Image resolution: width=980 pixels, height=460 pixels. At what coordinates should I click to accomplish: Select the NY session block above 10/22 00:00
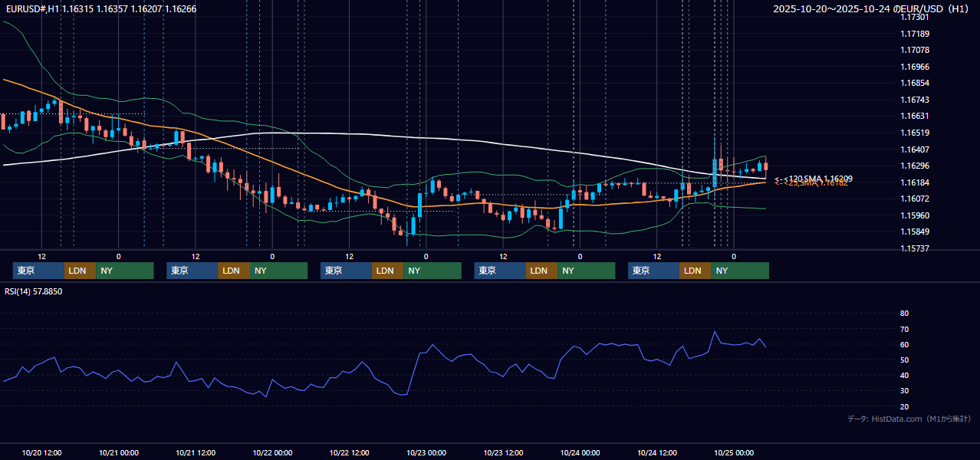tap(278, 271)
